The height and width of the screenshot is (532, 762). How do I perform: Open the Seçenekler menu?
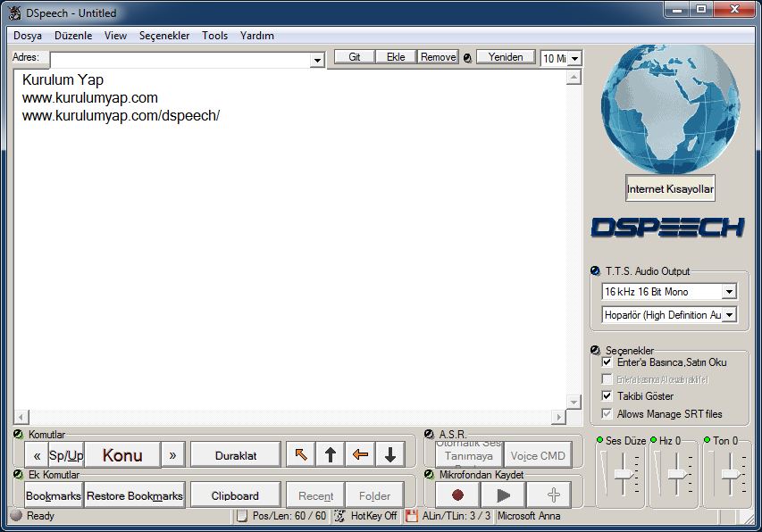pyautogui.click(x=164, y=36)
